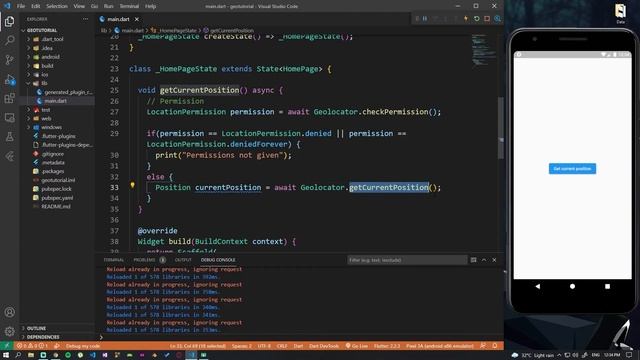The width and height of the screenshot is (640, 360).
Task: Clear the debug console icon
Action: pyautogui.click(x=473, y=260)
